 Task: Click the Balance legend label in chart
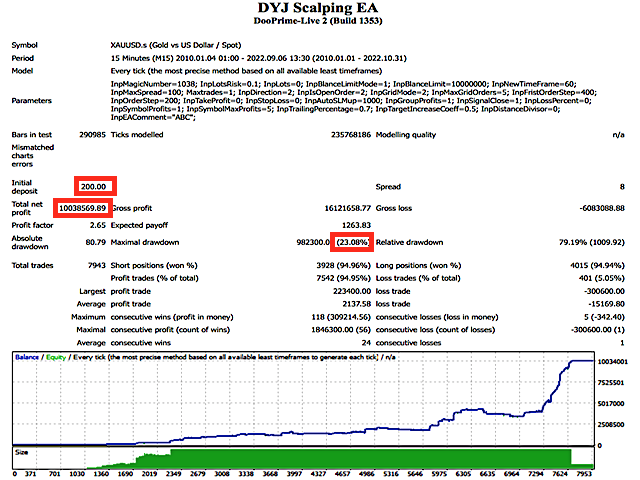coord(27,357)
